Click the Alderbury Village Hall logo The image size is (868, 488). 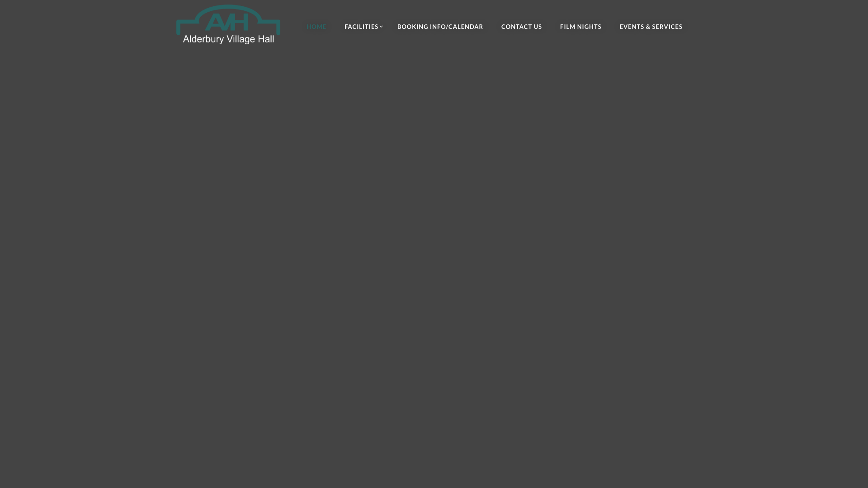pos(228,24)
